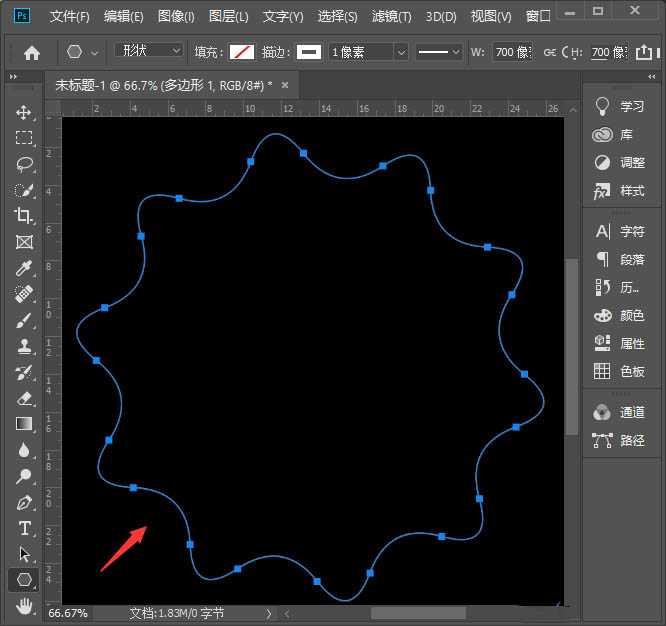Select the Move tool

coord(24,112)
